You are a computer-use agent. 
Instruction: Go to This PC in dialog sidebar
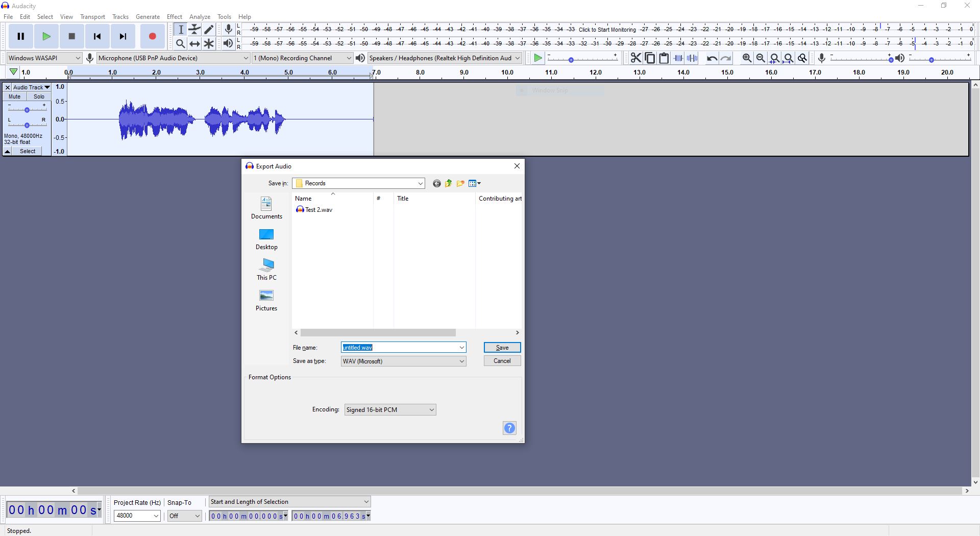click(266, 270)
